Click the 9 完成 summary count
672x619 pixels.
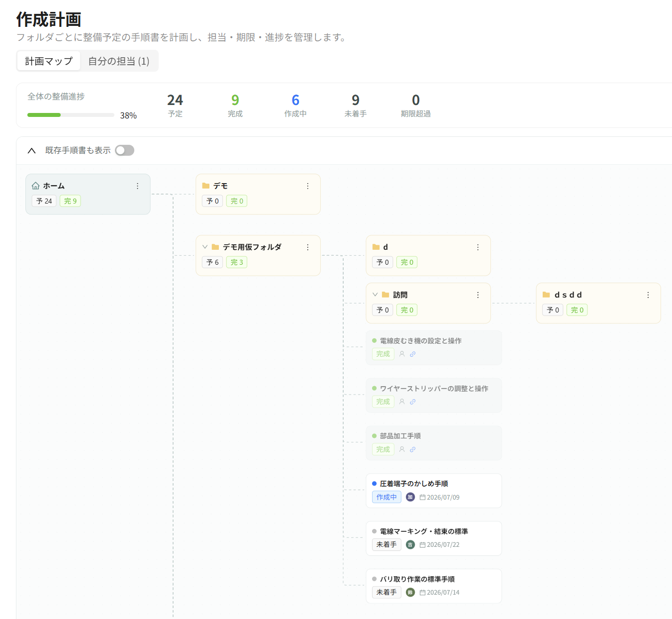(235, 105)
